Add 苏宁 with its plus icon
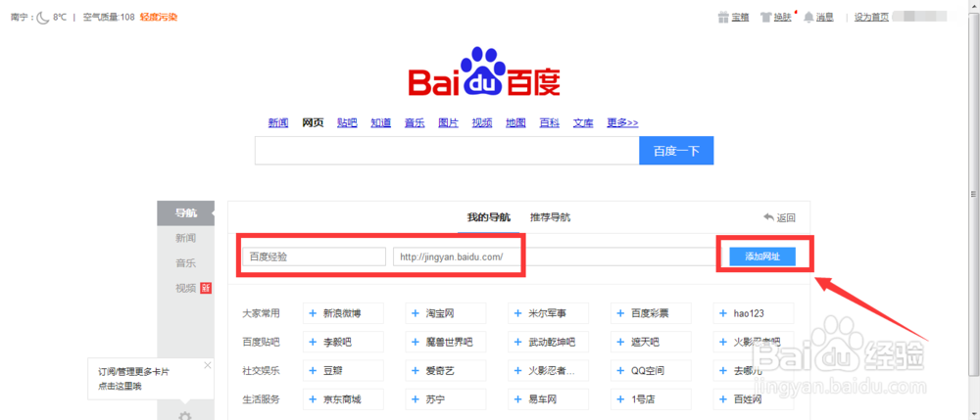The height and width of the screenshot is (420, 980). 416,399
